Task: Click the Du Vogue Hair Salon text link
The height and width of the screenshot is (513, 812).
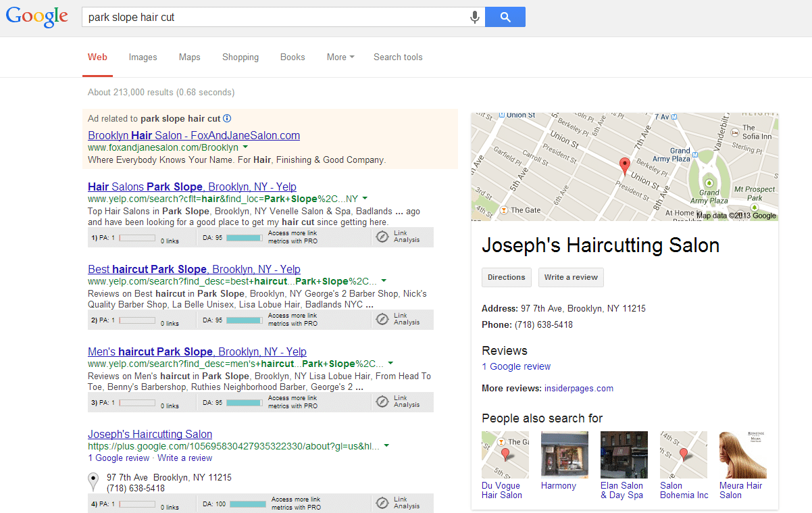Action: click(x=502, y=490)
